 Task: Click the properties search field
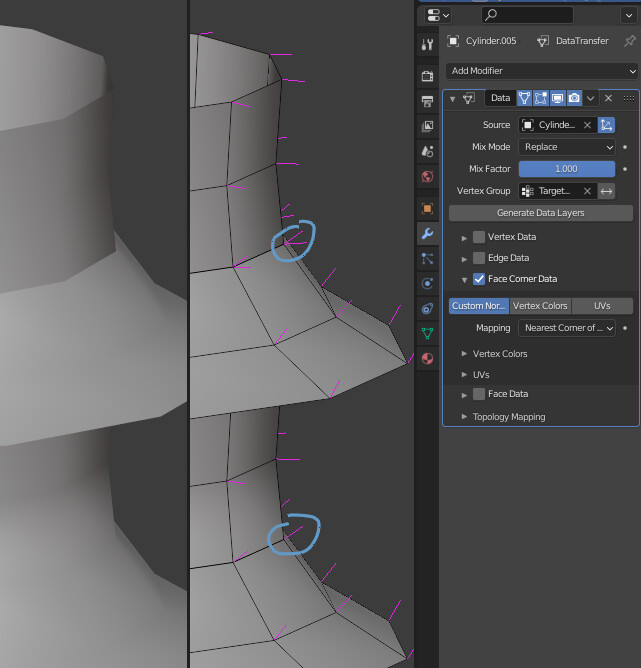(x=527, y=15)
